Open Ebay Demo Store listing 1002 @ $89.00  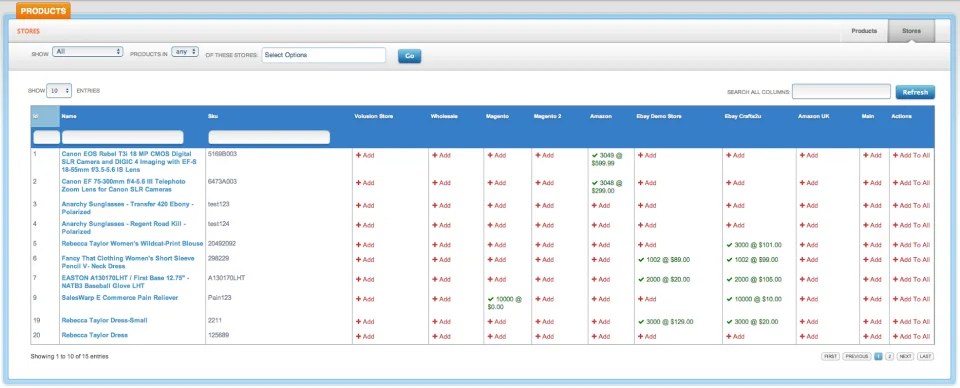(x=664, y=259)
